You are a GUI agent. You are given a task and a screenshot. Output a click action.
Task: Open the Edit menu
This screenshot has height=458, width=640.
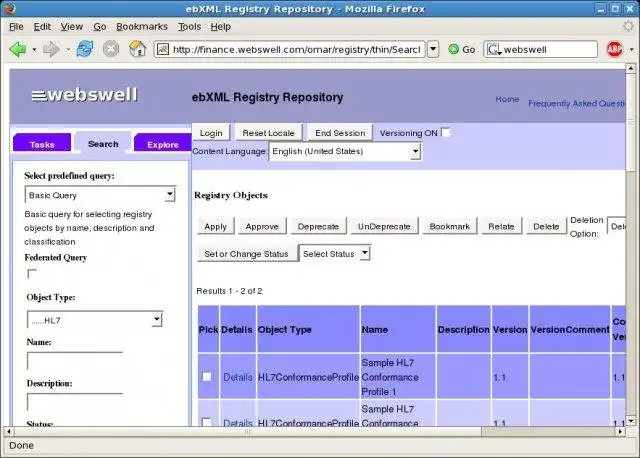pos(42,27)
